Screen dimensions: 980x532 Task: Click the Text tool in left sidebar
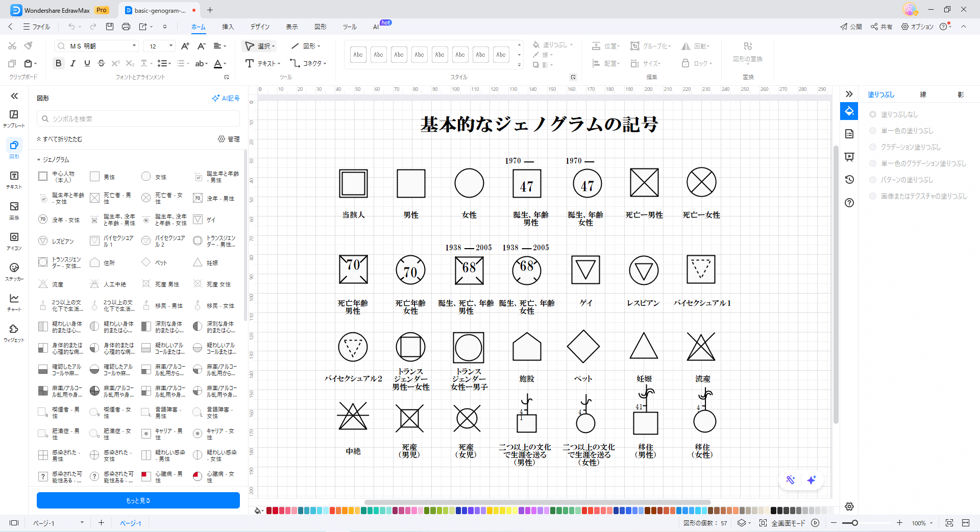14,180
